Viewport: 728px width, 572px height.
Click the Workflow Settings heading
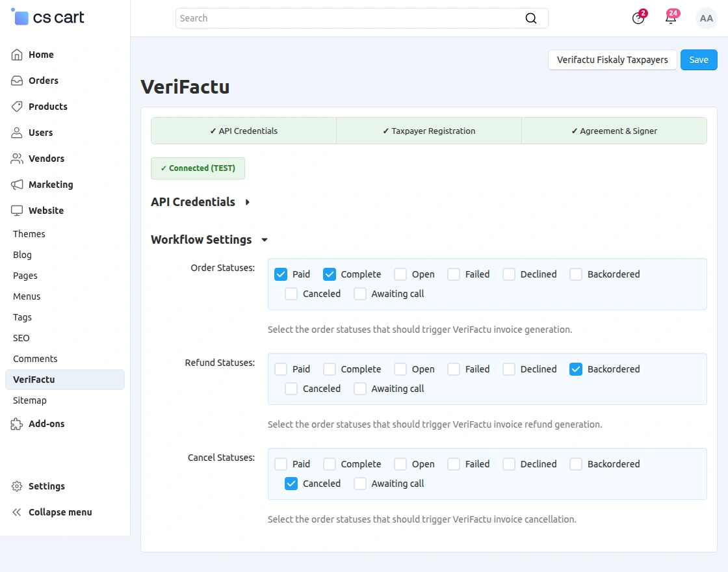[201, 240]
